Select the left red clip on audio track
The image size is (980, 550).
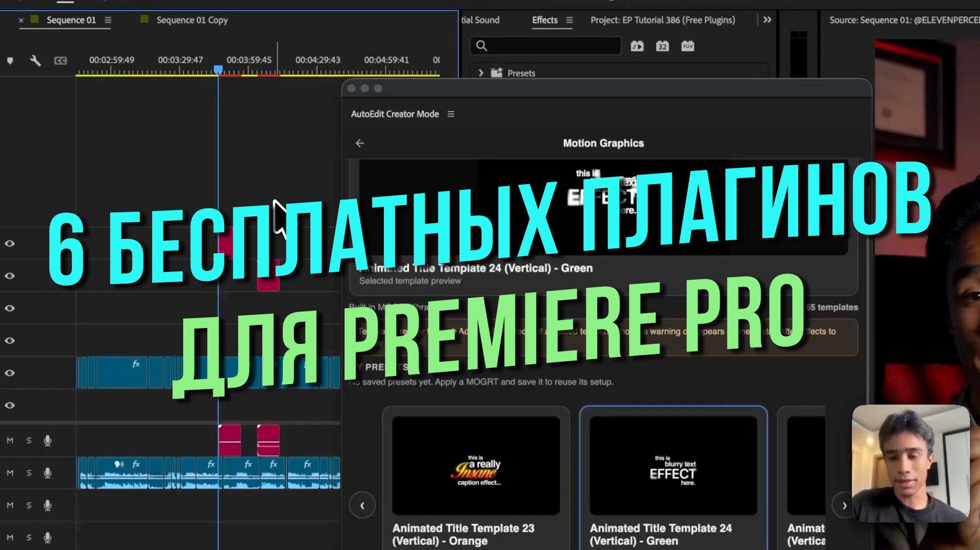pyautogui.click(x=229, y=440)
